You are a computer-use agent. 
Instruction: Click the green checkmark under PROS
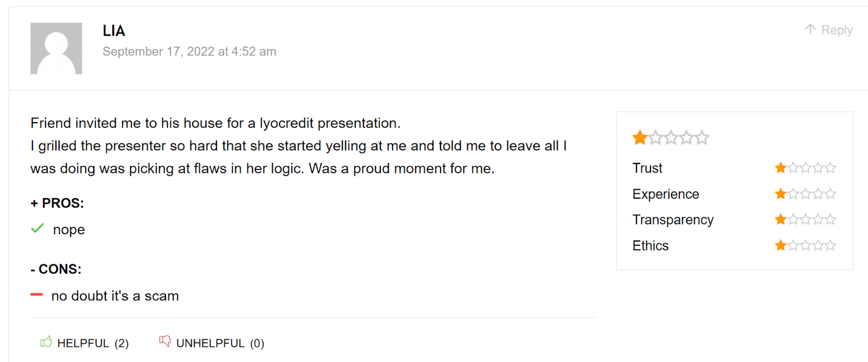pyautogui.click(x=37, y=228)
